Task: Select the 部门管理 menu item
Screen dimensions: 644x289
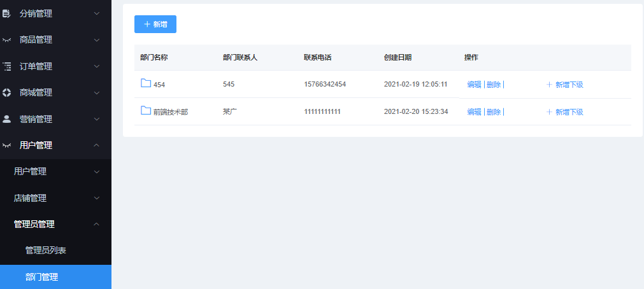Action: coord(41,277)
